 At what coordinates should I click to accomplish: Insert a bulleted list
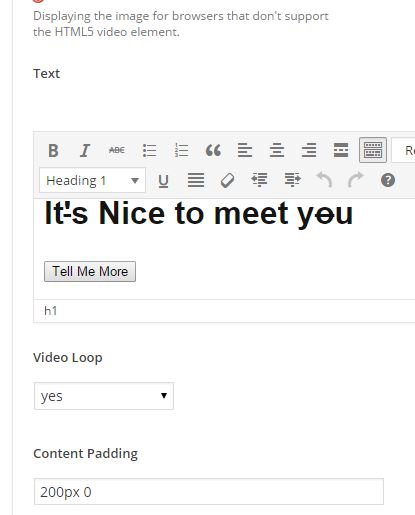tap(149, 150)
